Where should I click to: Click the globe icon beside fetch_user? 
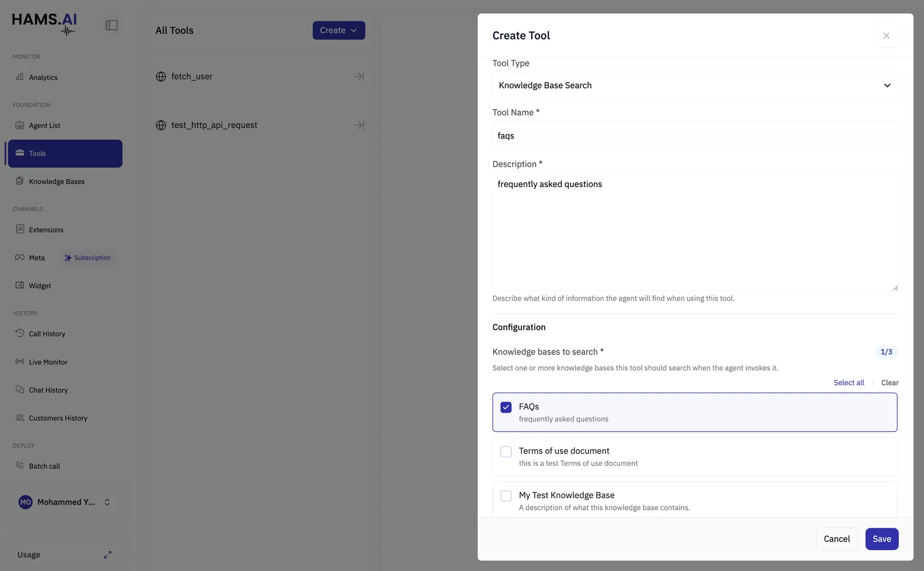click(161, 77)
